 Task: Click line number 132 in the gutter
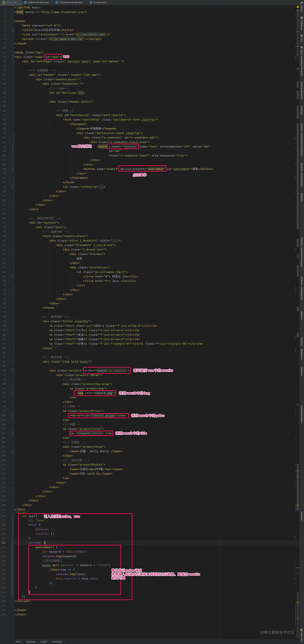tap(3, 543)
